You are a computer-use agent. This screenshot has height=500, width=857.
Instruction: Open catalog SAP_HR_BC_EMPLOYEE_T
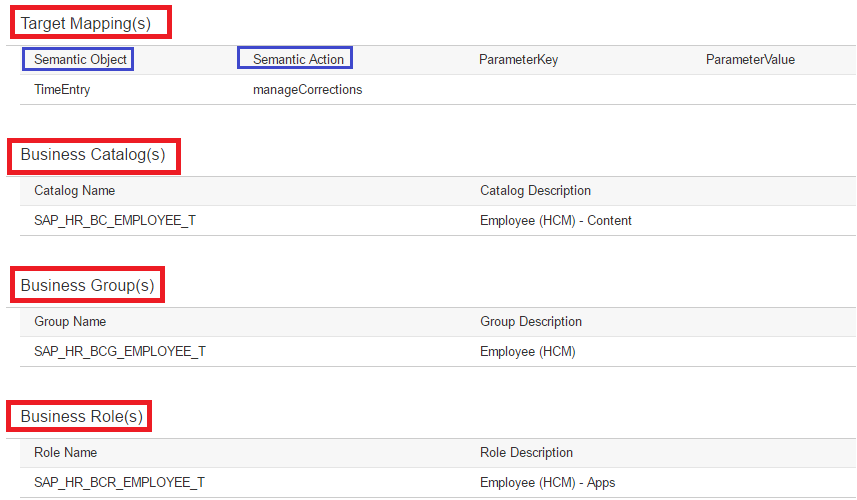[115, 221]
